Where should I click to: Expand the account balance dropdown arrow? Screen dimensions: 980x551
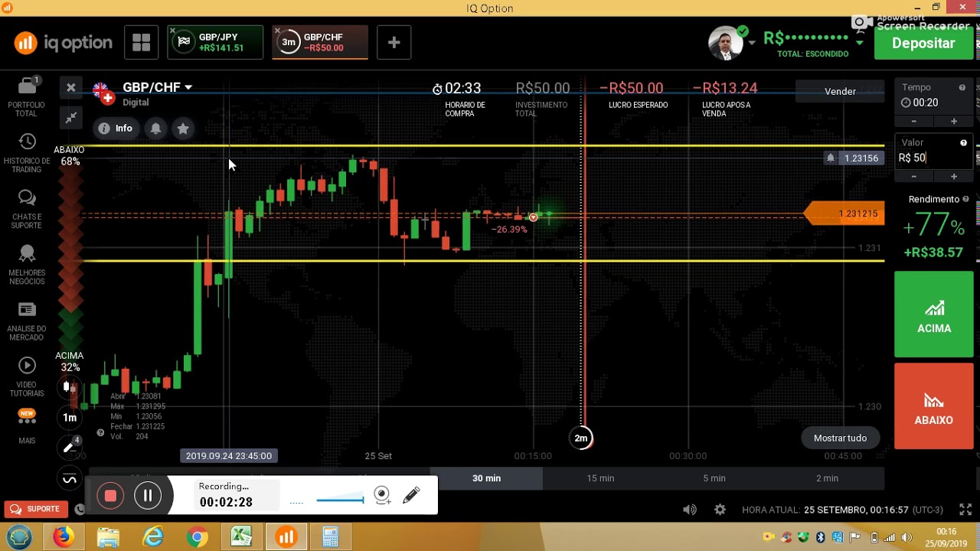(x=860, y=42)
